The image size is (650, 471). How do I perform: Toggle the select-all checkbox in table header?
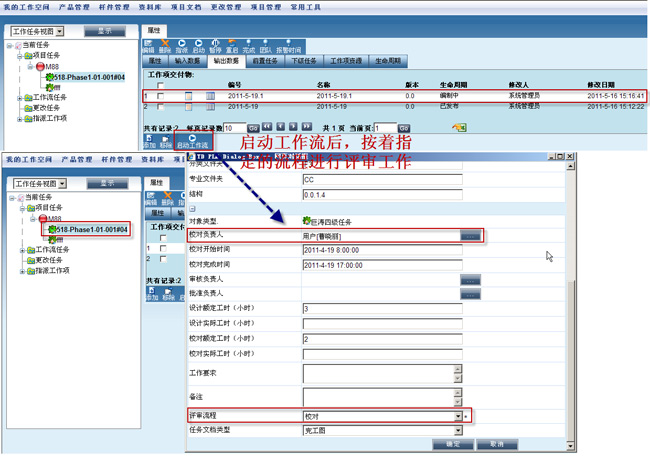pos(161,85)
